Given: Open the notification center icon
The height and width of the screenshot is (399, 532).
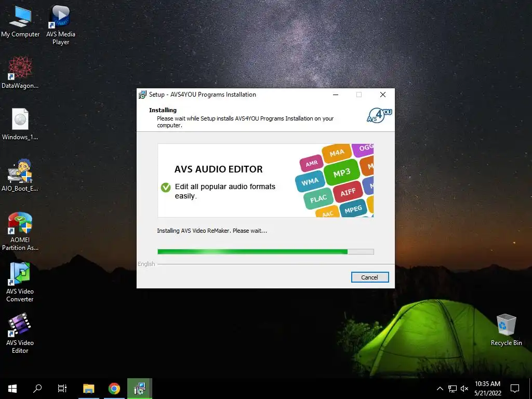Looking at the screenshot, I should [x=515, y=389].
